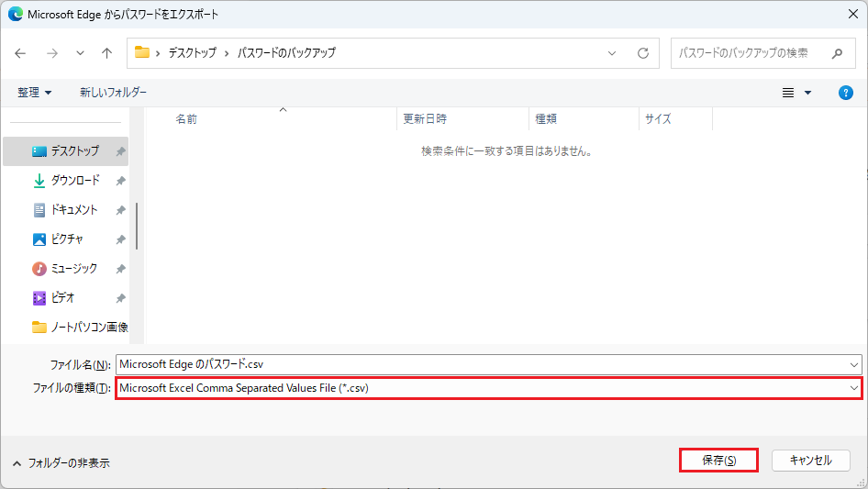Click the folder icon in address bar
Viewport: 868px width, 489px height.
142,52
